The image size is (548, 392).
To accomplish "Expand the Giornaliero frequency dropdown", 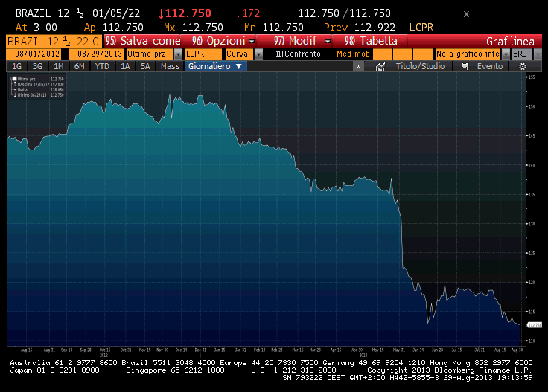I will (x=214, y=66).
